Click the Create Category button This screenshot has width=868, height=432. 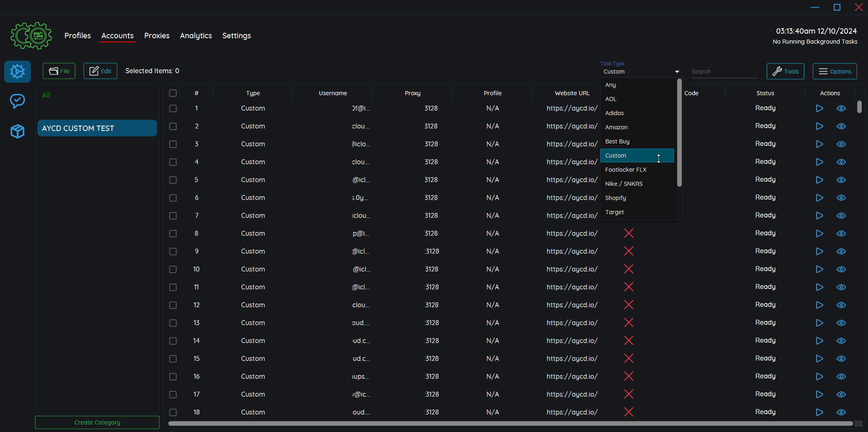point(97,422)
